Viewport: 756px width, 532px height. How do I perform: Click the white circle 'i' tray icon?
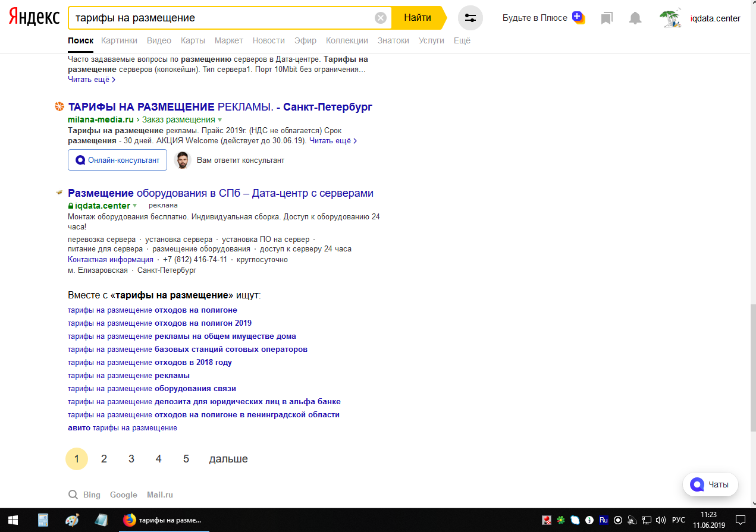[x=589, y=520]
